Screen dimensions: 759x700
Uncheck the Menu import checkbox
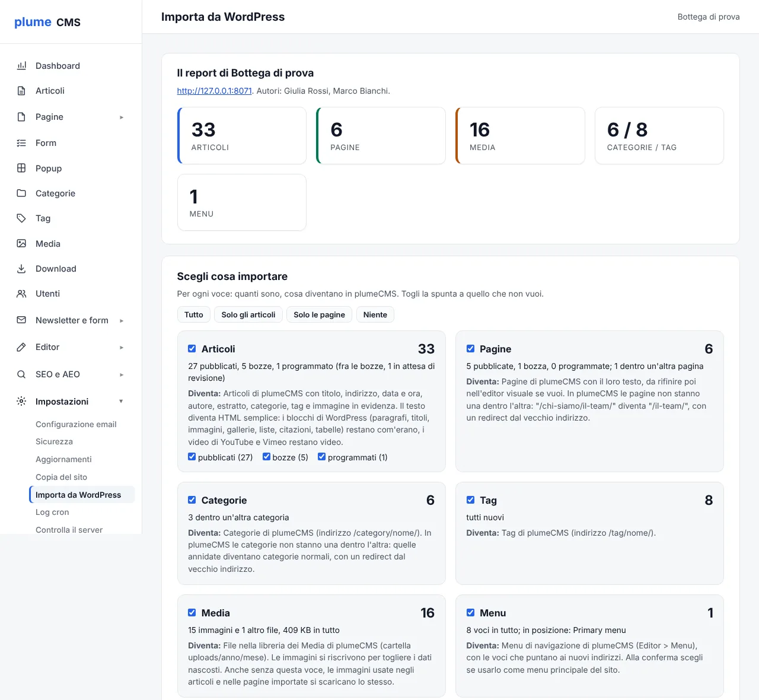click(470, 613)
